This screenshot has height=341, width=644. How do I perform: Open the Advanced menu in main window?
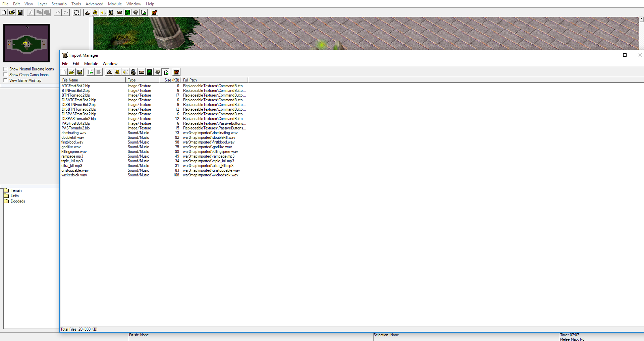[94, 4]
